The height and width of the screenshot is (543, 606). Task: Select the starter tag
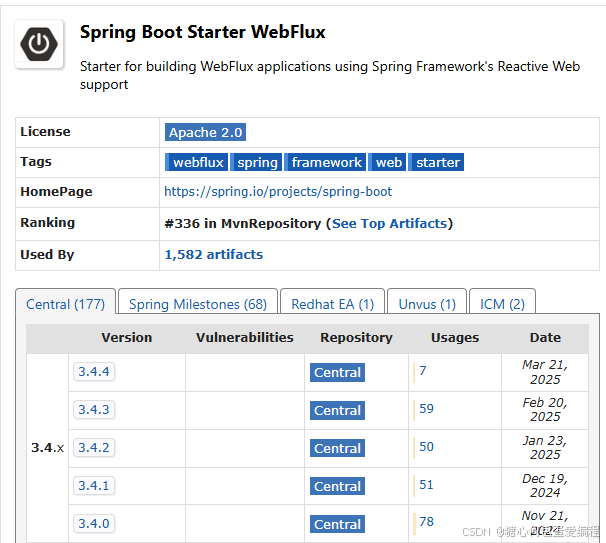[x=436, y=162]
